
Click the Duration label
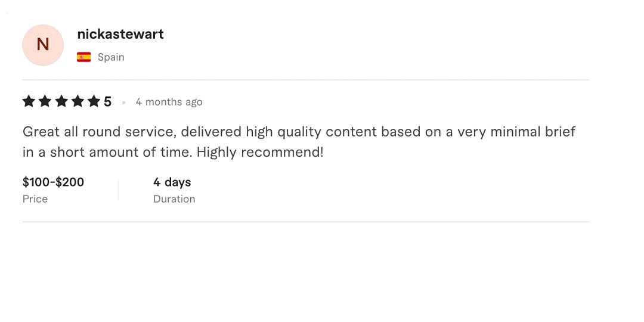(x=174, y=199)
